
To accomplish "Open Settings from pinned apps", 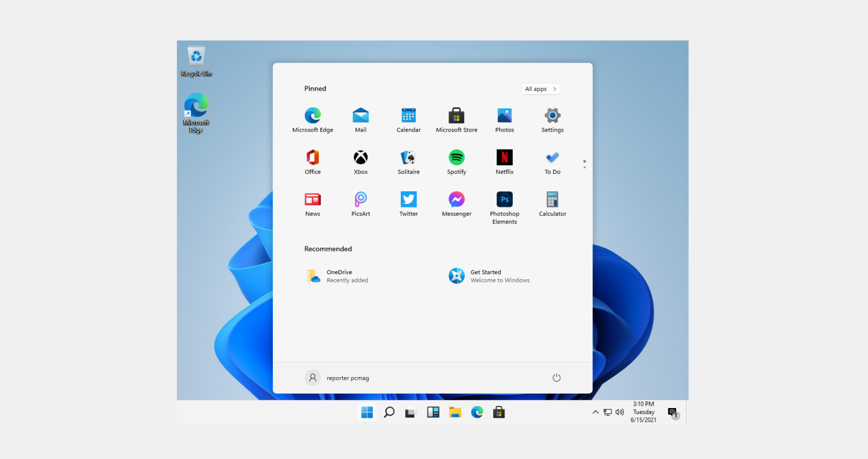I will [552, 120].
